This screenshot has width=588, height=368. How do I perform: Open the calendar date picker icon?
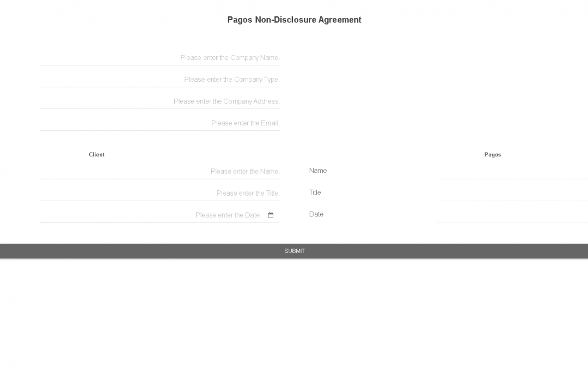[x=271, y=215]
